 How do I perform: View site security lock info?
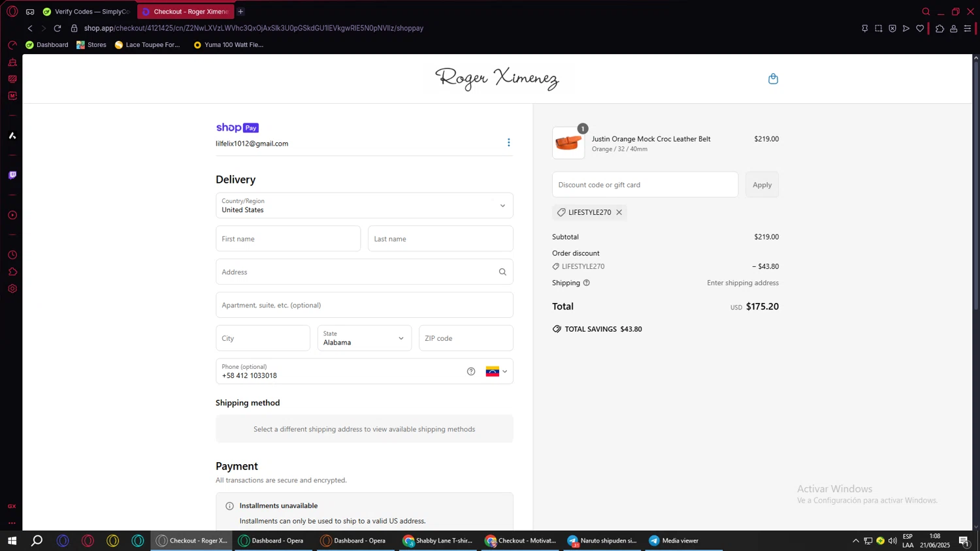point(74,28)
